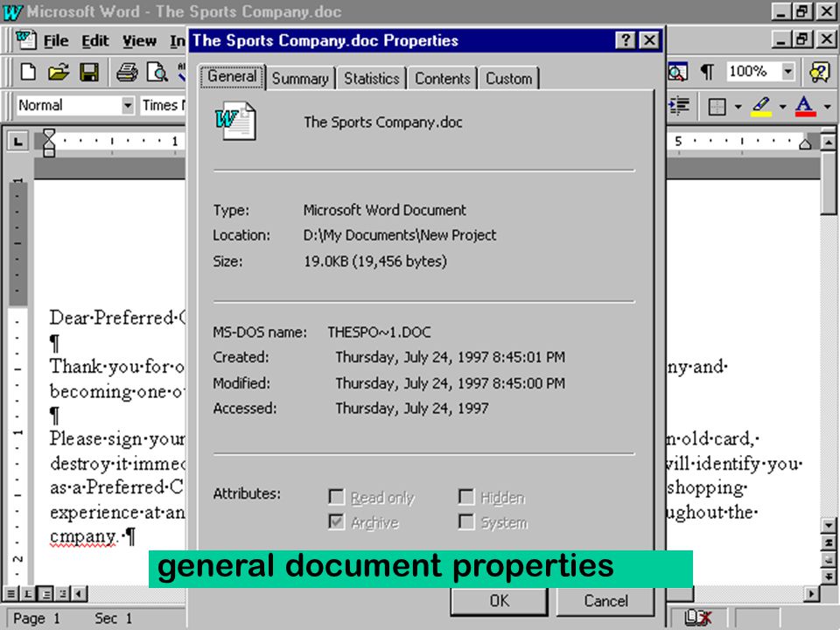Switch to the Custom tab
Viewport: 840px width, 630px height.
point(509,79)
